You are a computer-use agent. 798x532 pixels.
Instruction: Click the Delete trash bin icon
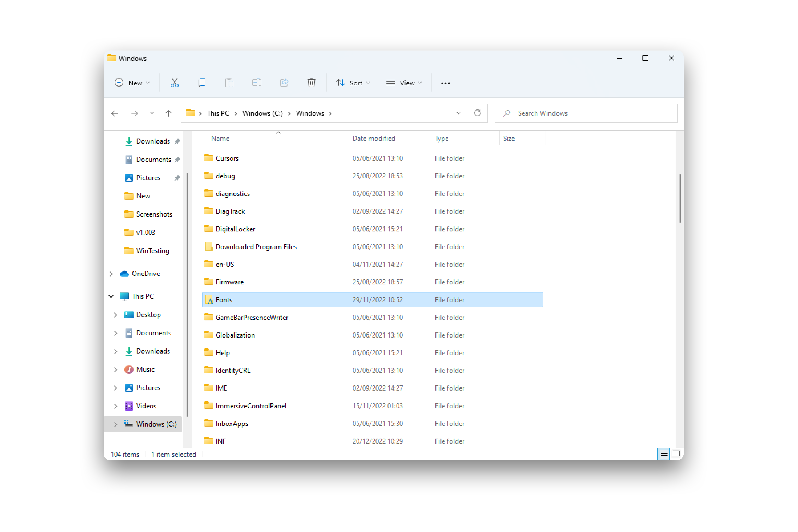coord(311,83)
